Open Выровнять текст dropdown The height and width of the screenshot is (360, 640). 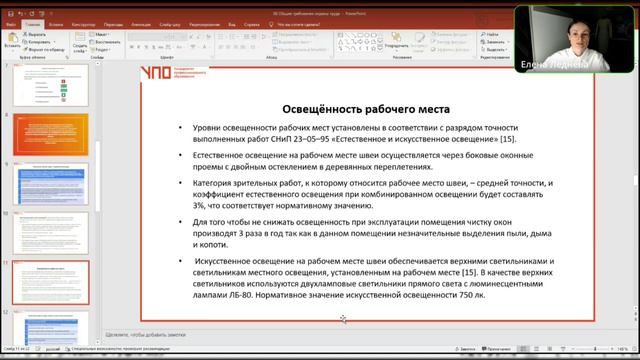coord(291,42)
